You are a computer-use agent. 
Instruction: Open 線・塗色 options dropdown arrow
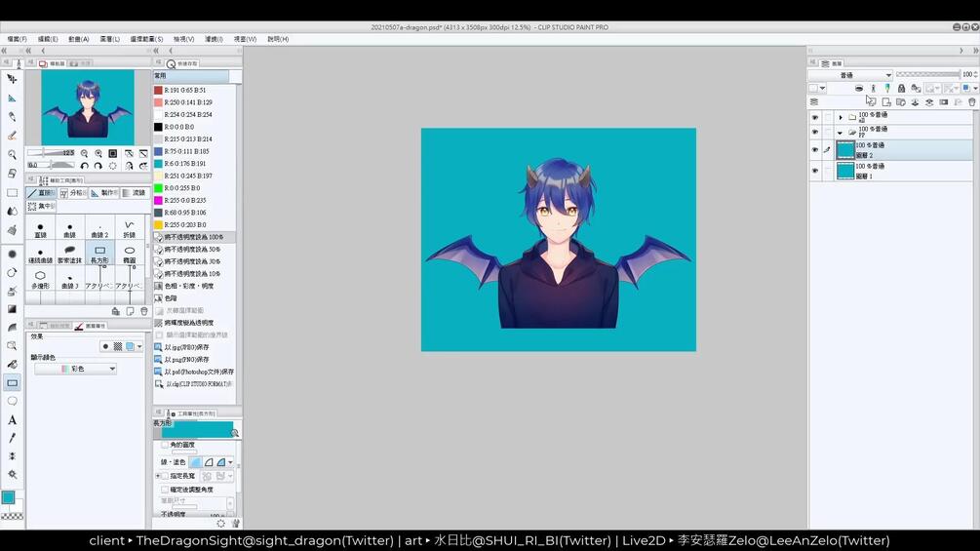231,462
